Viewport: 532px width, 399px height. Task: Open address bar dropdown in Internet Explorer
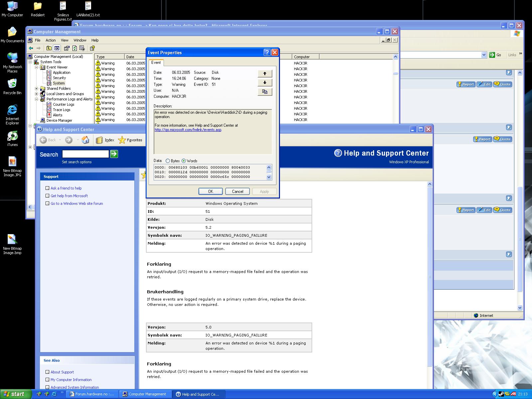(x=484, y=55)
